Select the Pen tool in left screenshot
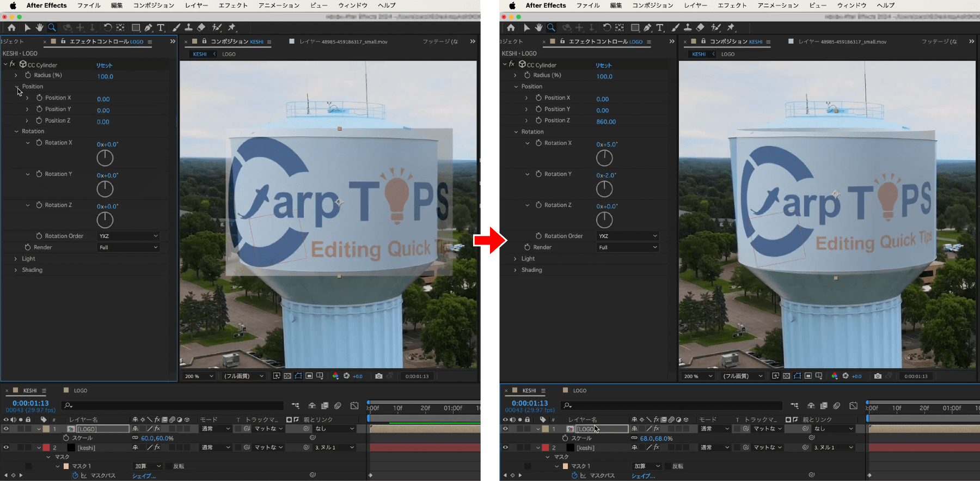 pyautogui.click(x=148, y=27)
